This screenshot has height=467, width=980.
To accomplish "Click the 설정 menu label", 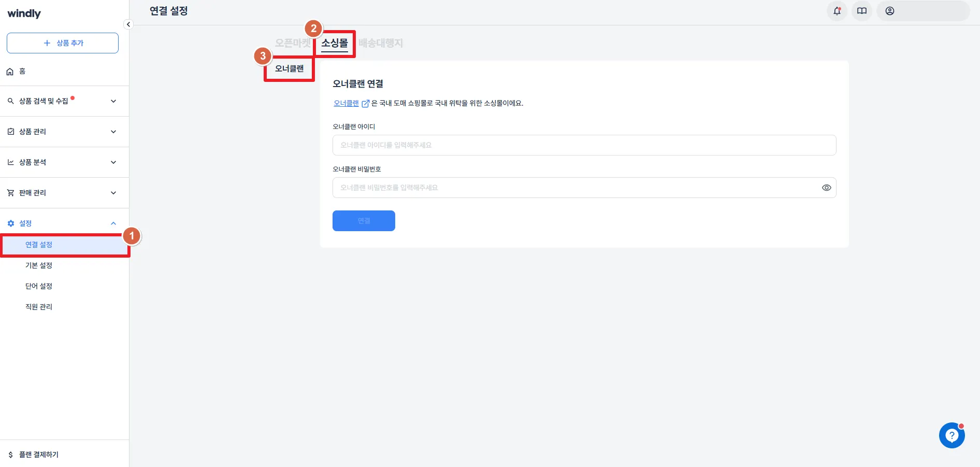I will [25, 223].
